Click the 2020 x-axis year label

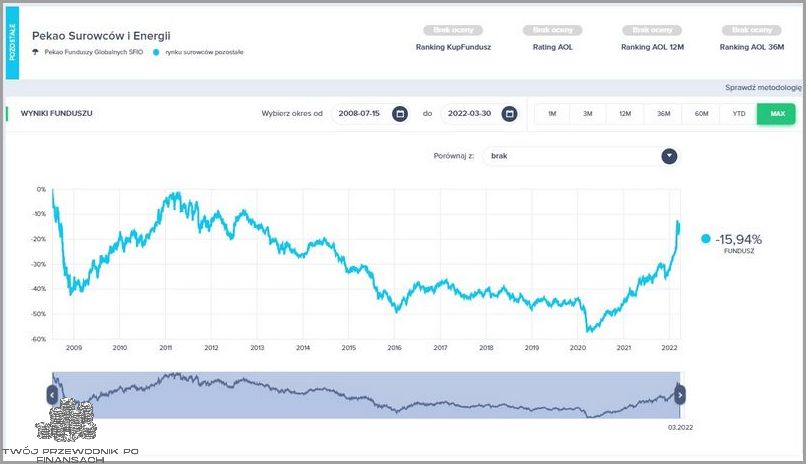coord(578,348)
